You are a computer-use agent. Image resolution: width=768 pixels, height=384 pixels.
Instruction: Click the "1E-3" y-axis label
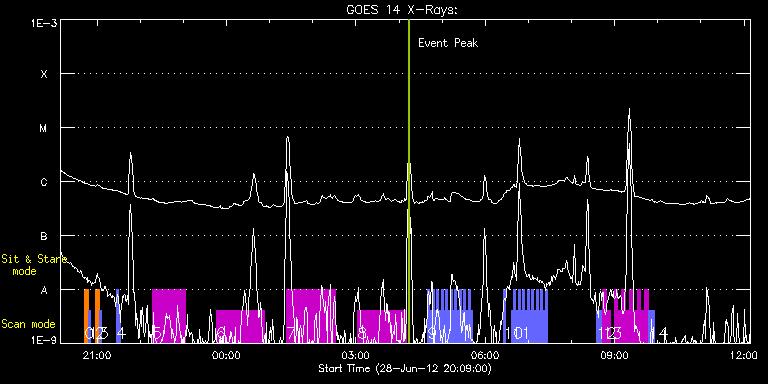pyautogui.click(x=43, y=23)
